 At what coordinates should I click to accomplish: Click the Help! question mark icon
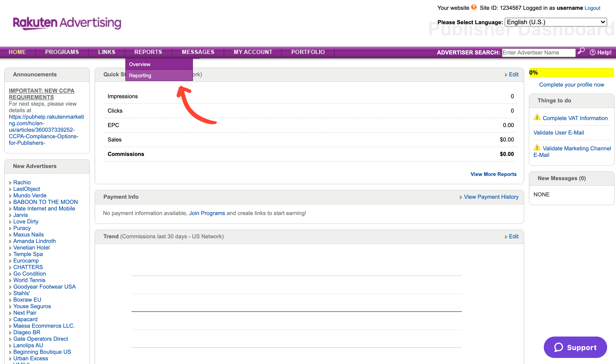click(592, 52)
